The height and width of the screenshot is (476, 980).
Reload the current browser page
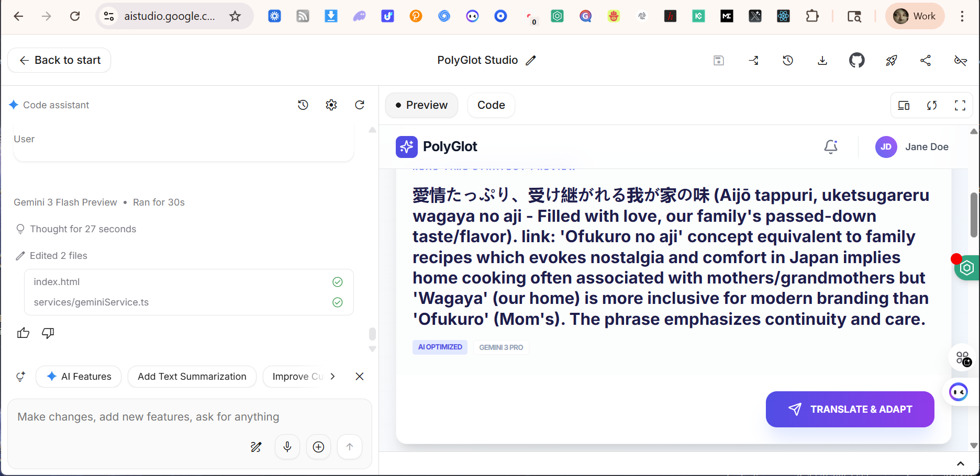click(75, 16)
